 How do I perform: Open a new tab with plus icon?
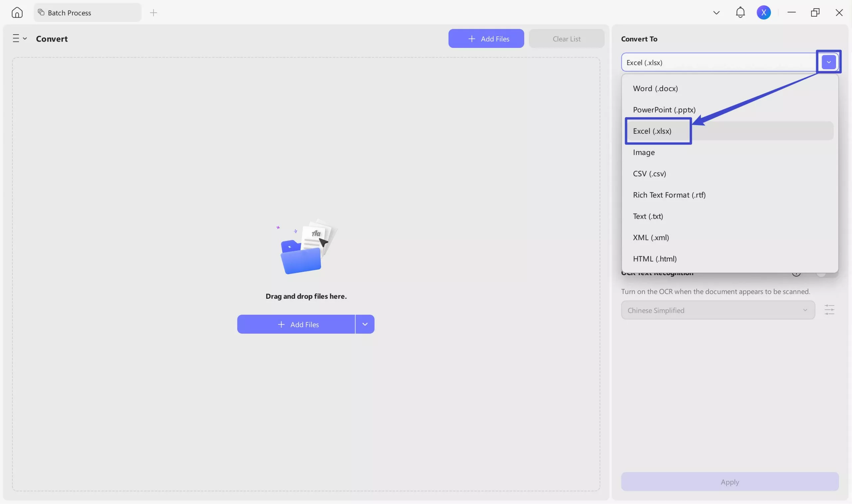[x=153, y=13]
